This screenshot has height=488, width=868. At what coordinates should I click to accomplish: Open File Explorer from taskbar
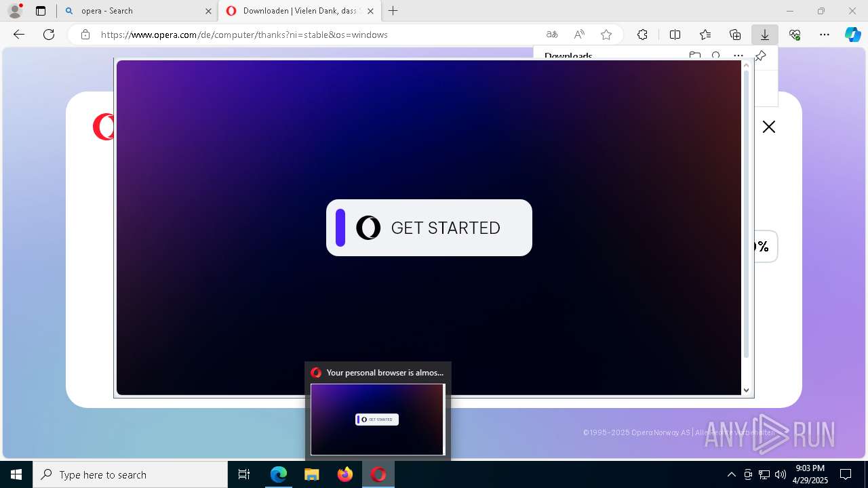(x=312, y=474)
